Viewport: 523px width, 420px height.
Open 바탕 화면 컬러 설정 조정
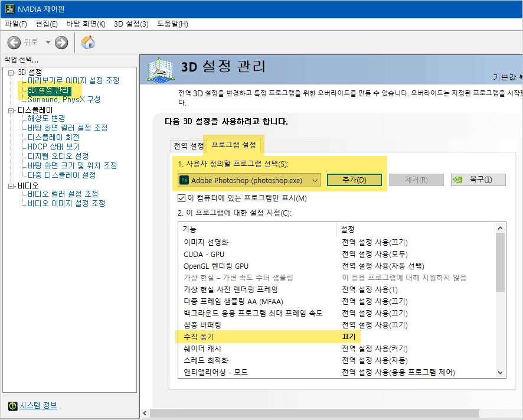coord(68,128)
